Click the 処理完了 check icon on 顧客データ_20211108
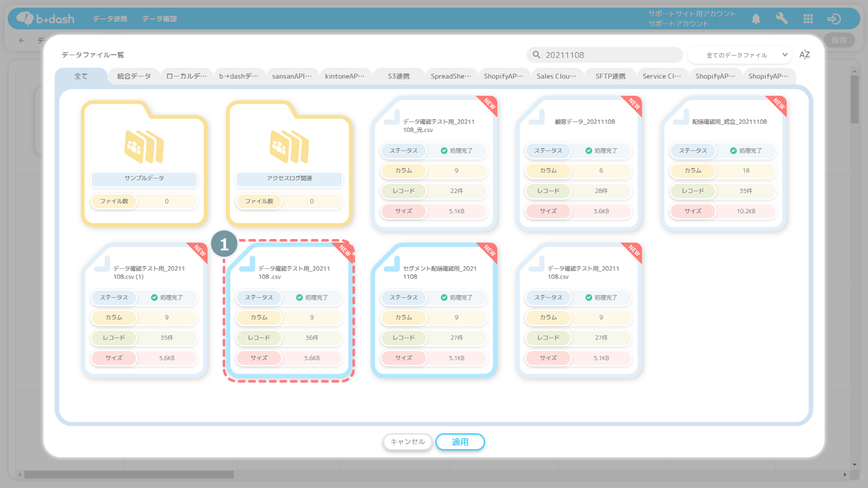 coord(589,151)
